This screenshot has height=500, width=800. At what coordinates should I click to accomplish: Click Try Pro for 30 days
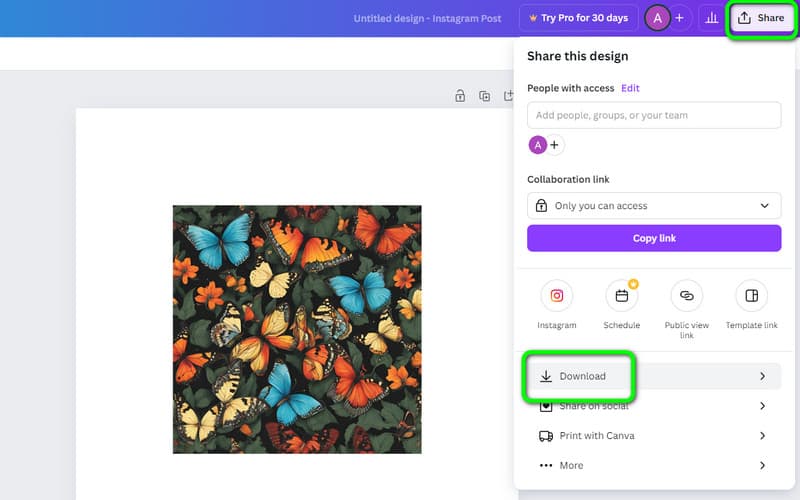pos(577,18)
